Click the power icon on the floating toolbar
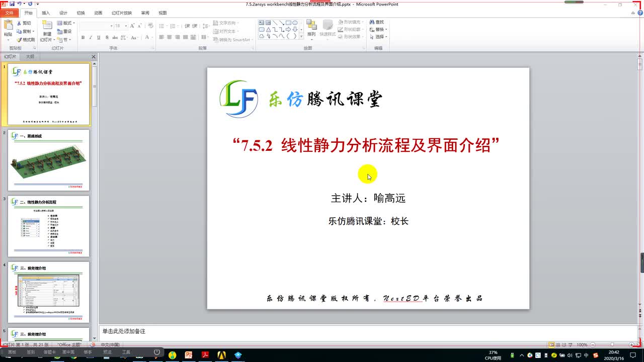Image resolution: width=644 pixels, height=362 pixels. (157, 352)
